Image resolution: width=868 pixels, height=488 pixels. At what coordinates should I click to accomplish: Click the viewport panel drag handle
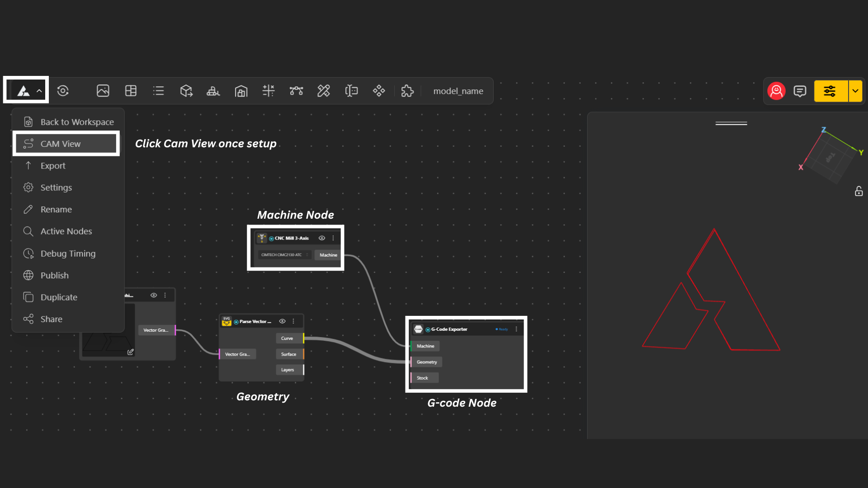point(731,123)
